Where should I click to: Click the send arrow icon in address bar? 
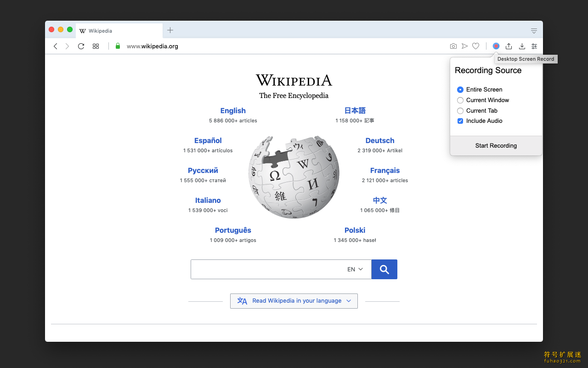click(x=464, y=46)
